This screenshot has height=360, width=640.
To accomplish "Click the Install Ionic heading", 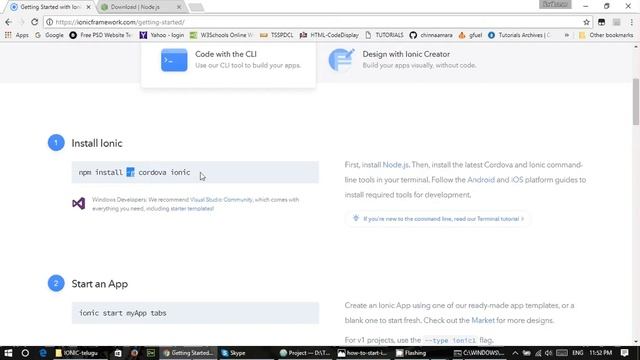I will 97,143.
